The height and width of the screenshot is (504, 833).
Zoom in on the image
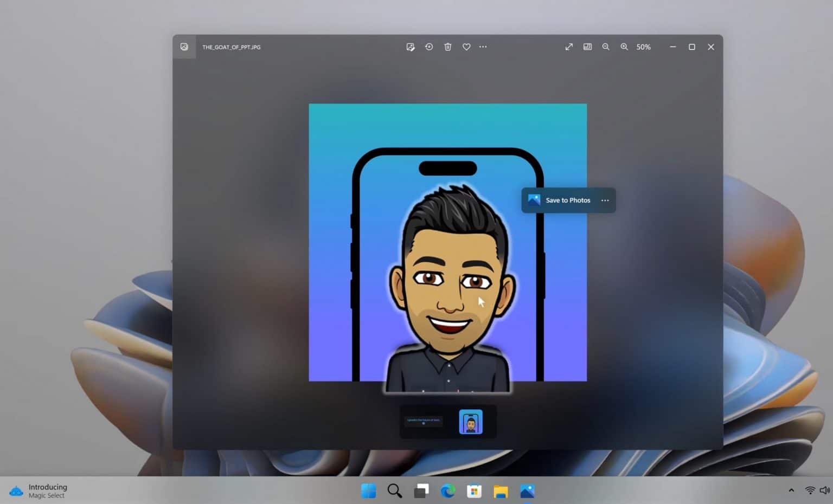pos(624,47)
